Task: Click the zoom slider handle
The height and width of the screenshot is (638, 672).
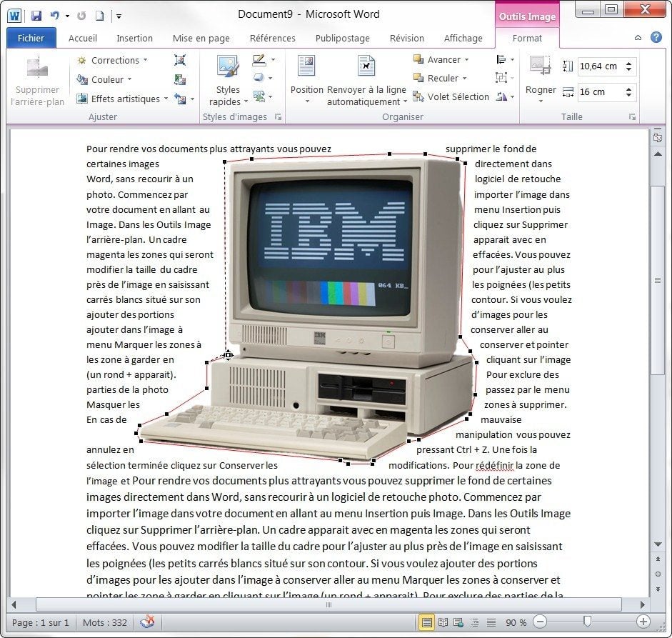Action: click(x=587, y=622)
